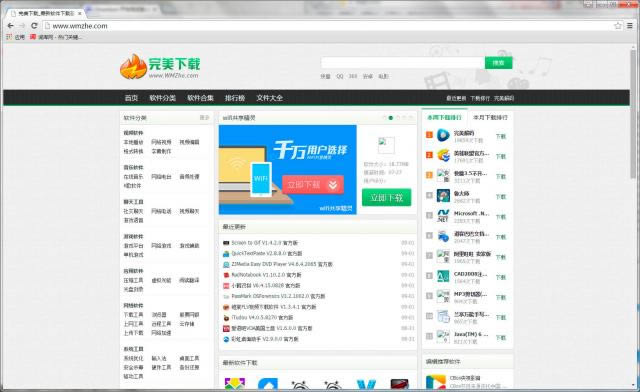Open 网络电台 category link
640x392 pixels.
coord(161,177)
